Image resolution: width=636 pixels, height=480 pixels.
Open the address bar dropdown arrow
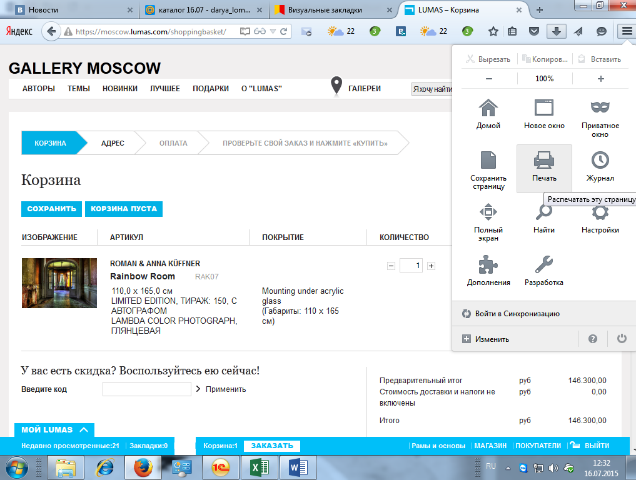coord(273,31)
